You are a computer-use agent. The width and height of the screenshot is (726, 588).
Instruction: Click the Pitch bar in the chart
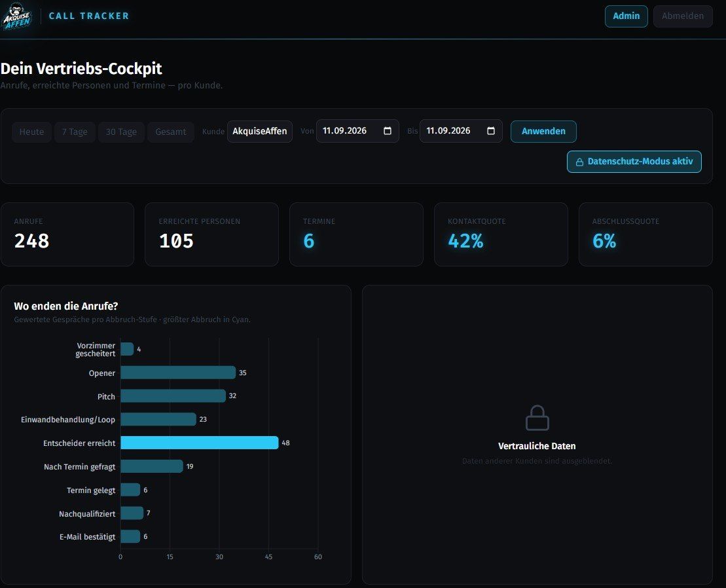pyautogui.click(x=173, y=396)
